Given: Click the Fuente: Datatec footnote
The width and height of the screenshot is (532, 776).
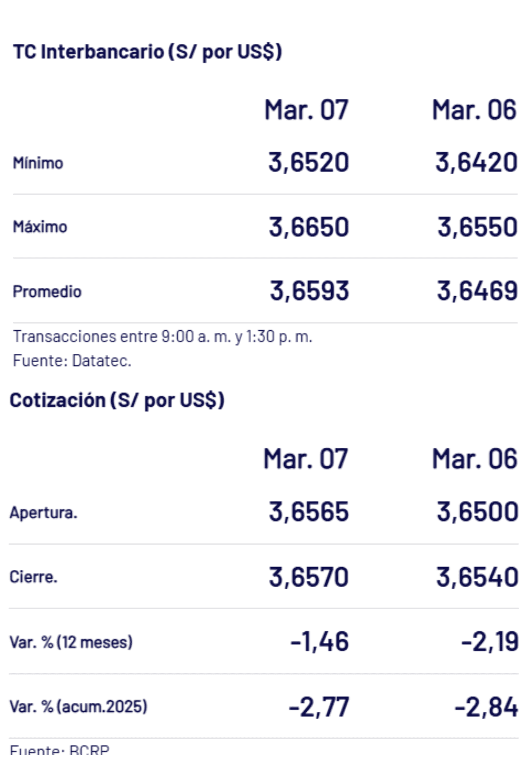Looking at the screenshot, I should [x=72, y=361].
